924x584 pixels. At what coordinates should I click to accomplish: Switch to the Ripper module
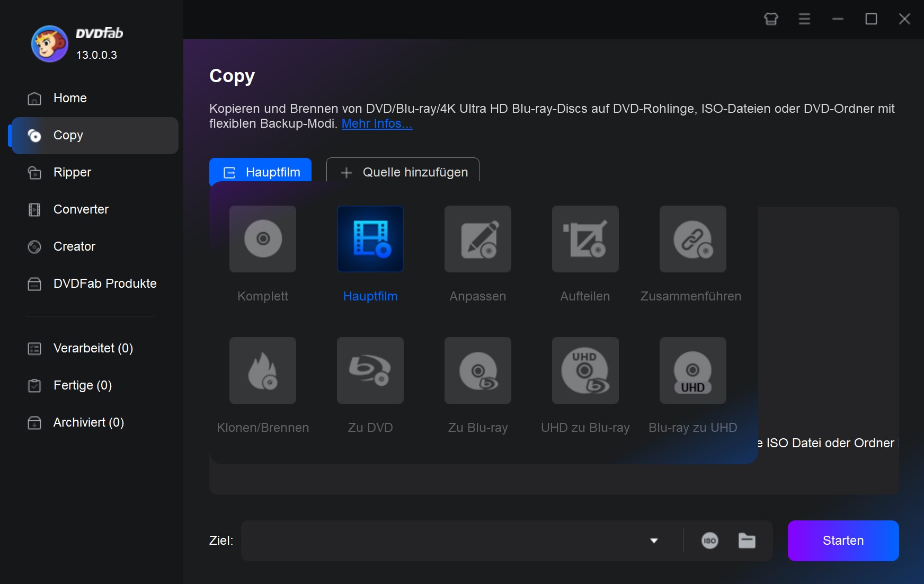(95, 172)
